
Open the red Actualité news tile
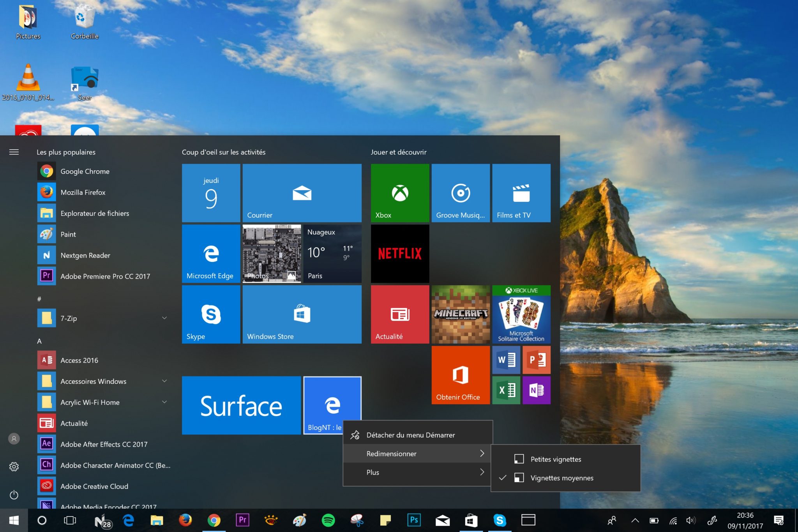coord(400,315)
